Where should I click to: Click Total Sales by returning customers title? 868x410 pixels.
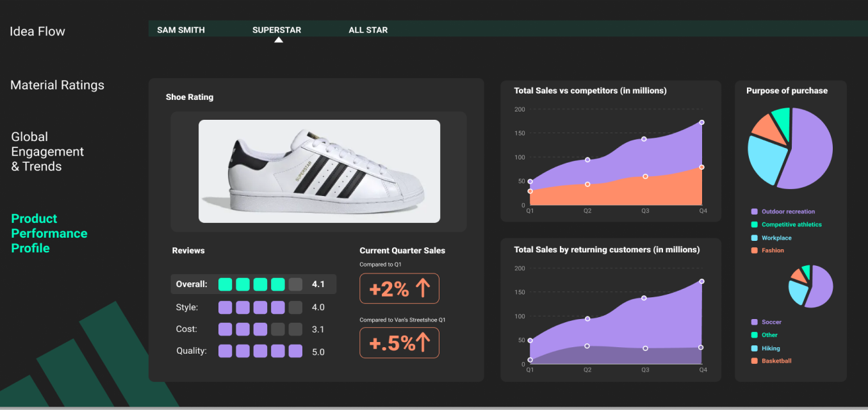pyautogui.click(x=607, y=250)
